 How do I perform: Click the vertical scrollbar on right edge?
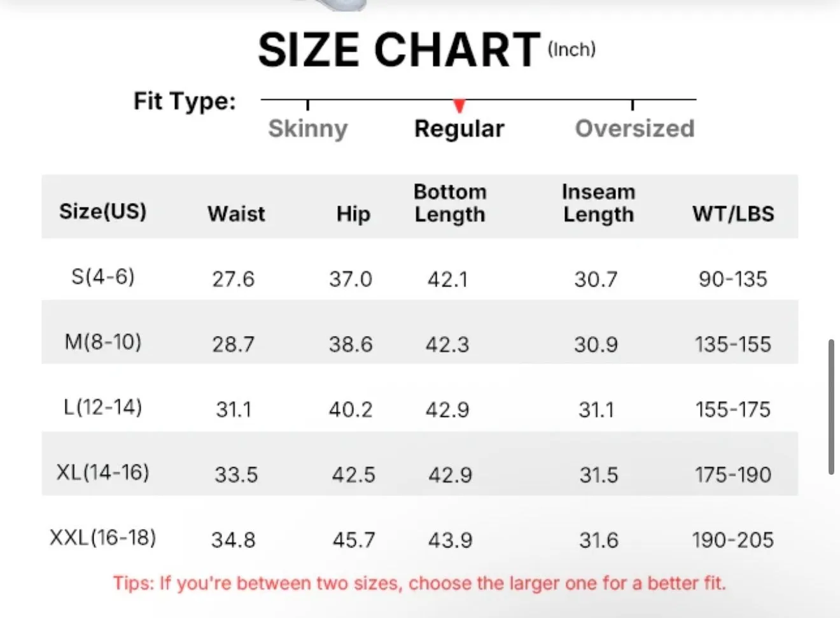[831, 407]
